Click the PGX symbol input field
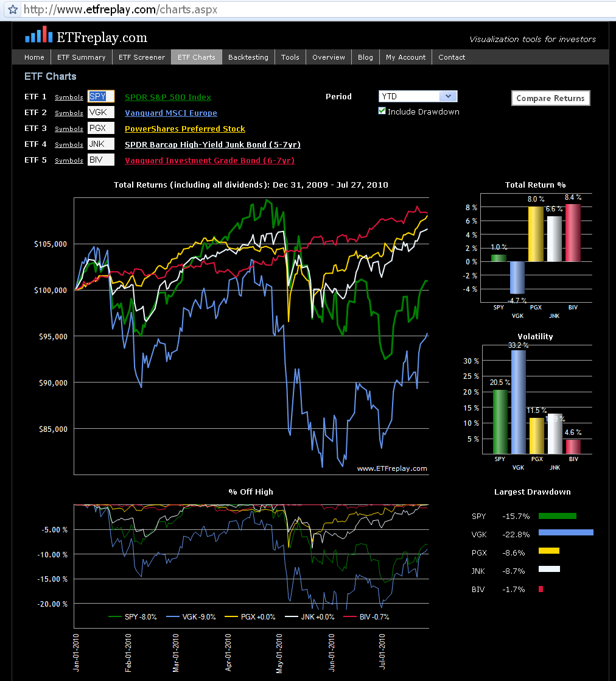The width and height of the screenshot is (616, 681). click(101, 128)
